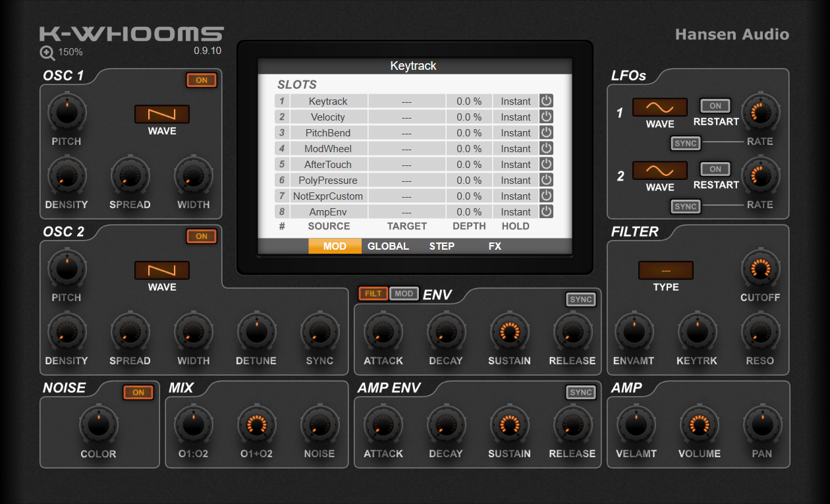Click the AMP ENV ATTACK knob

point(383,425)
